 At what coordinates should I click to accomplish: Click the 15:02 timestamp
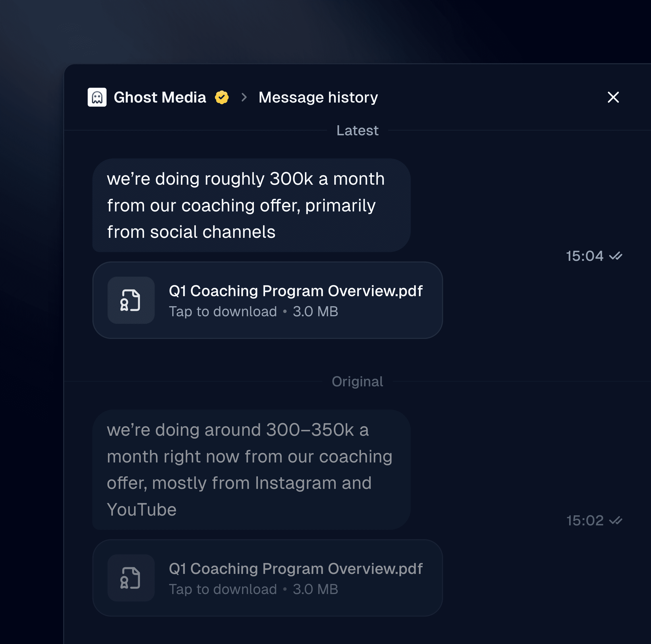[x=585, y=521]
